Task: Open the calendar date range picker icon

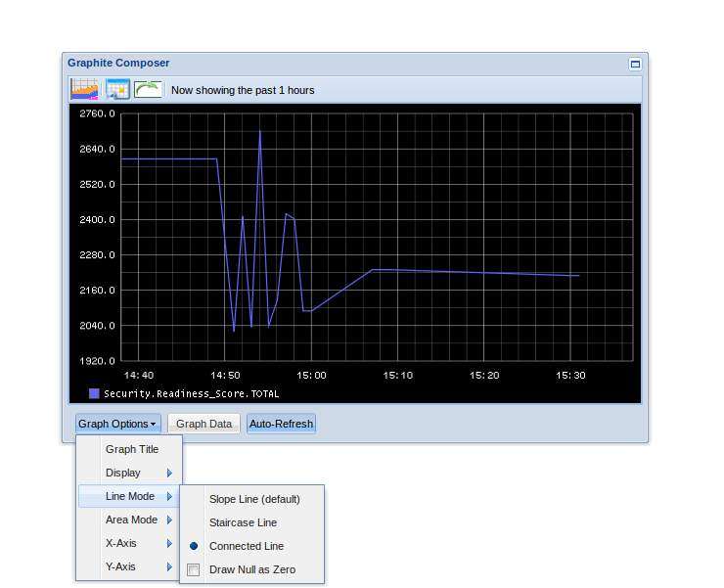Action: pyautogui.click(x=117, y=89)
